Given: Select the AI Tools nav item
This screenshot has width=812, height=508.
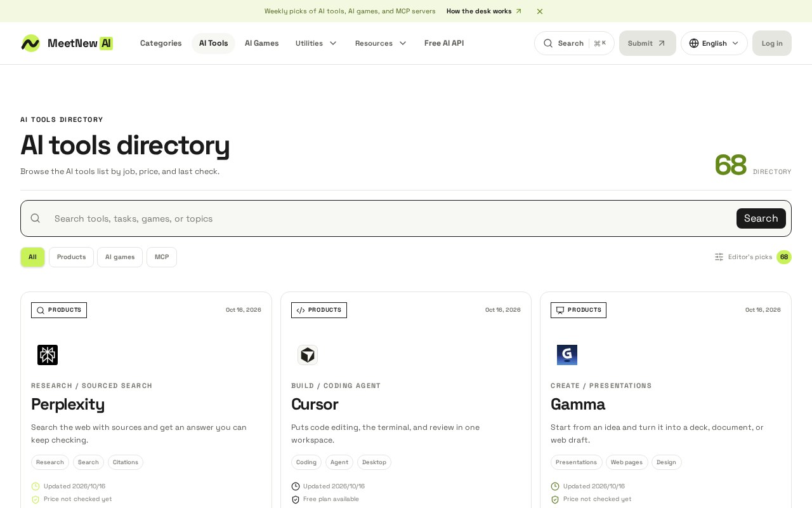Looking at the screenshot, I should click(213, 43).
